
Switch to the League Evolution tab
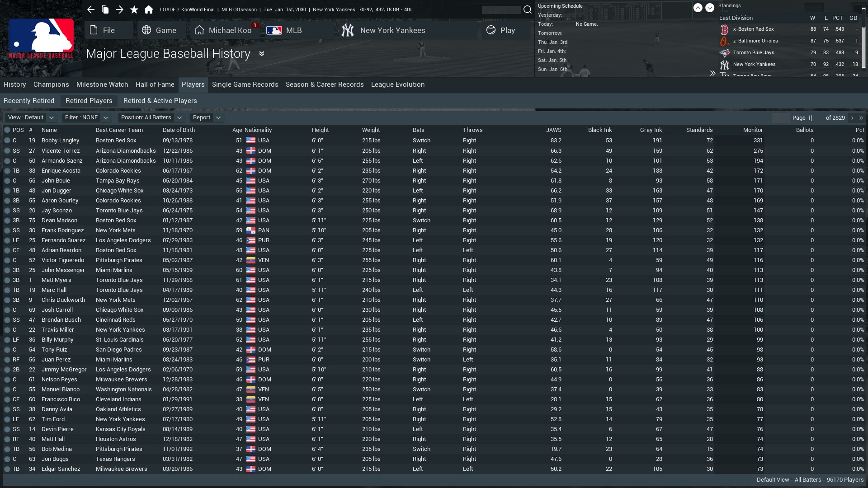click(x=398, y=84)
